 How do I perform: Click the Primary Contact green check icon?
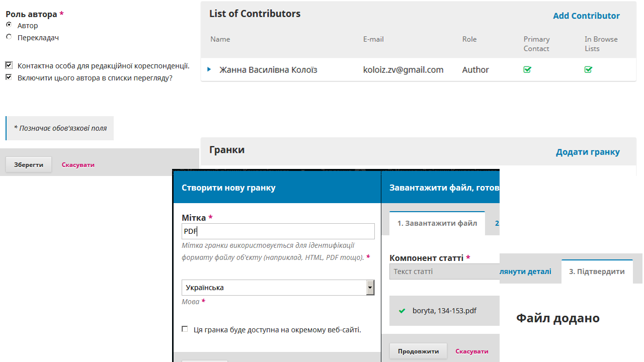[527, 70]
